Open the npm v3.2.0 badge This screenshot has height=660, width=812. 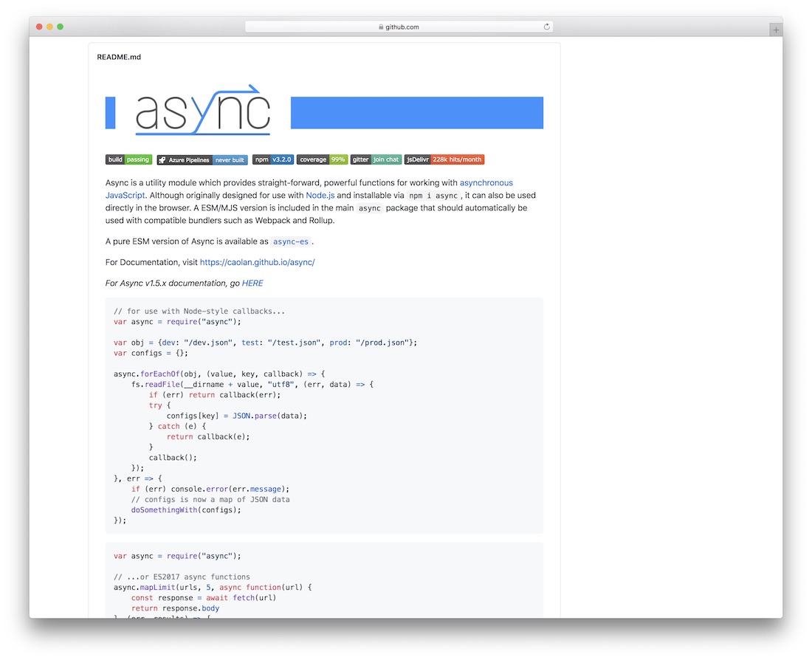coord(273,159)
